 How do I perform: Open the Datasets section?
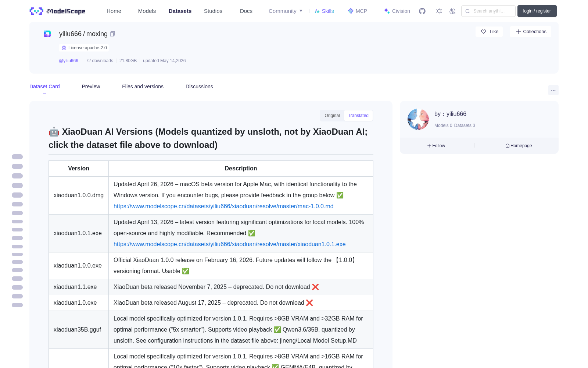(180, 11)
